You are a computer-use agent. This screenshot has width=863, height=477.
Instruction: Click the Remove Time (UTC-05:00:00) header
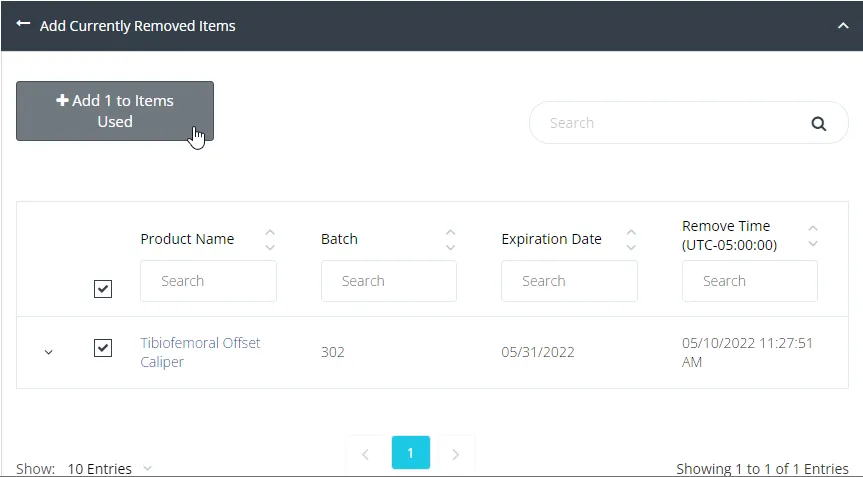[x=729, y=235]
